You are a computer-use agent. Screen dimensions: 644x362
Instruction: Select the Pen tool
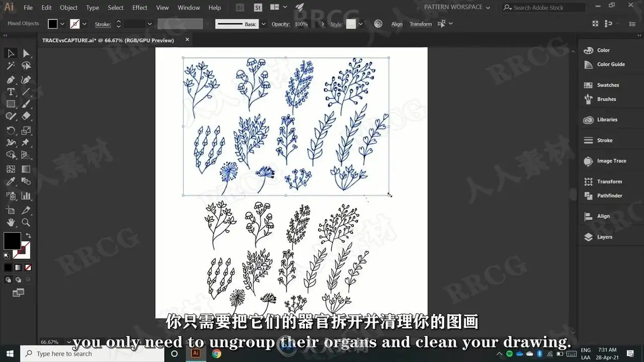click(x=11, y=79)
